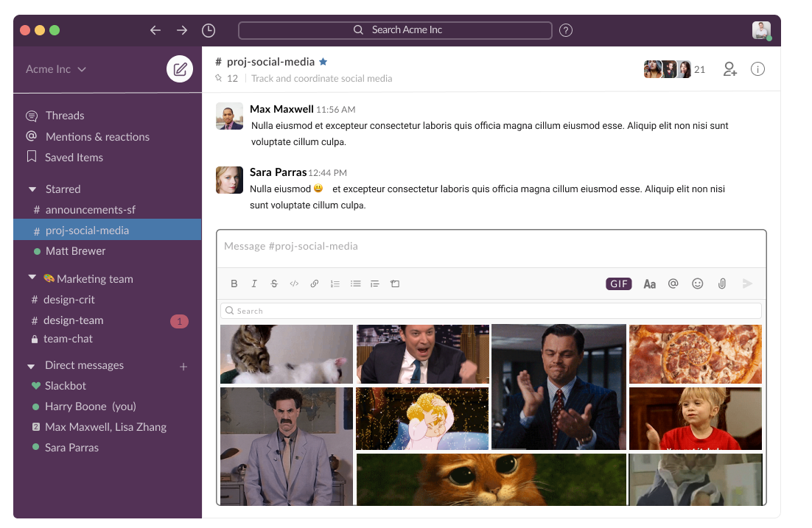The image size is (812, 528).
Task: Mention a teammate using the @ icon
Action: [673, 284]
